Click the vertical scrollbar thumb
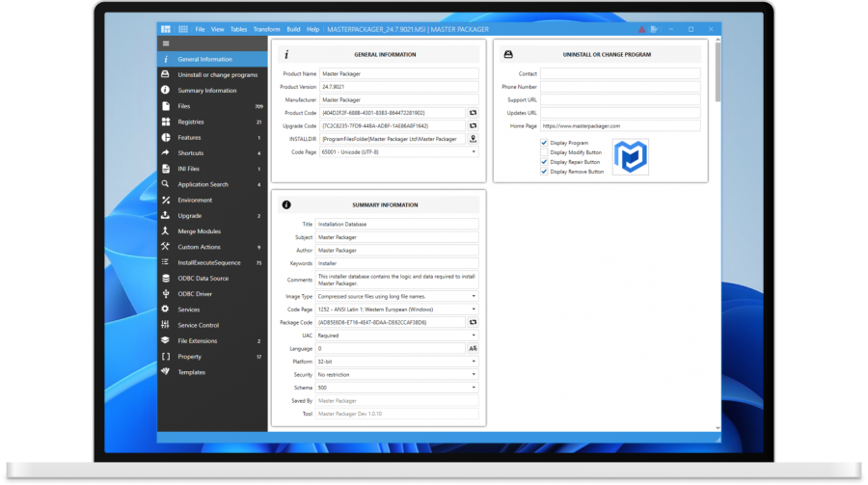The width and height of the screenshot is (868, 485). tap(718, 72)
